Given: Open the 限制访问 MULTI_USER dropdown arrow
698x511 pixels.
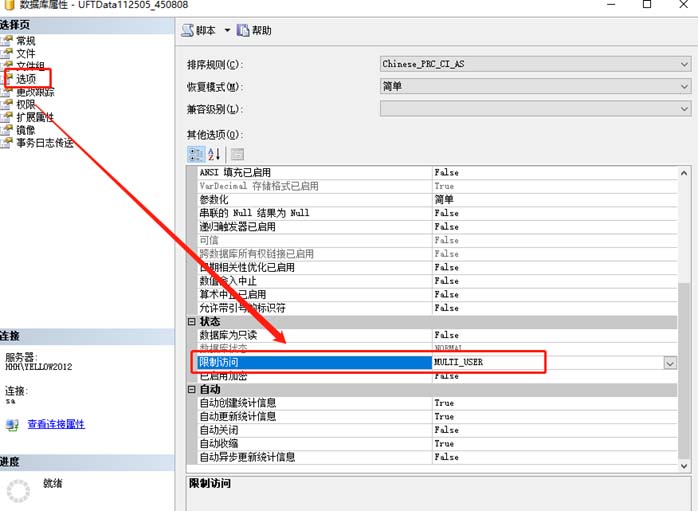Looking at the screenshot, I should point(669,362).
